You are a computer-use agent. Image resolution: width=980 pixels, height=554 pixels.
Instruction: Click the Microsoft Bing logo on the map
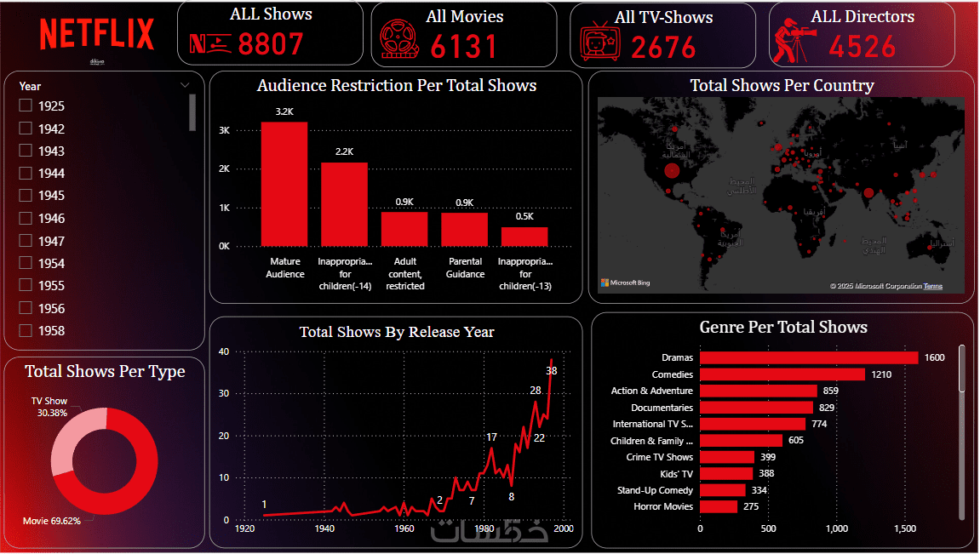[x=626, y=283]
